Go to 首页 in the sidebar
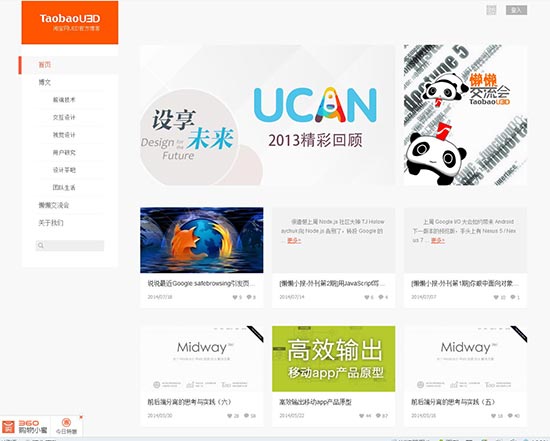 45,65
